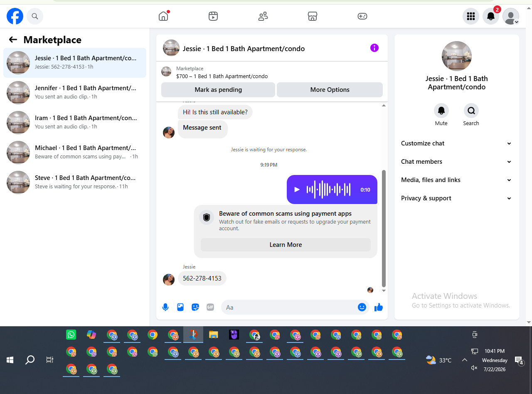
Task: Open File Explorer from the taskbar
Action: [214, 335]
